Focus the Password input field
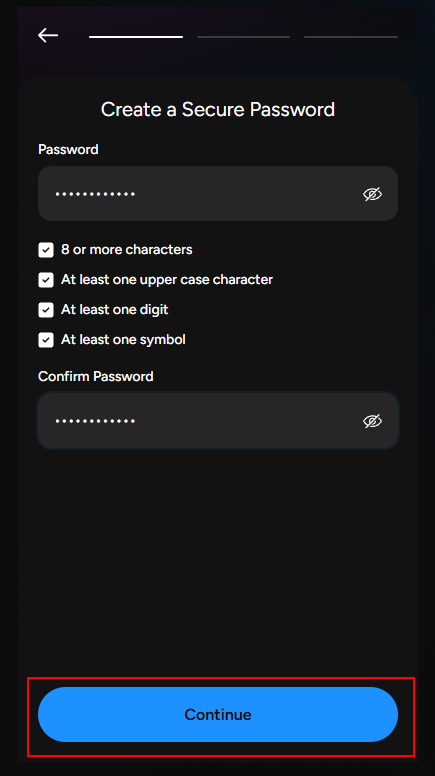The width and height of the screenshot is (435, 776). click(218, 194)
